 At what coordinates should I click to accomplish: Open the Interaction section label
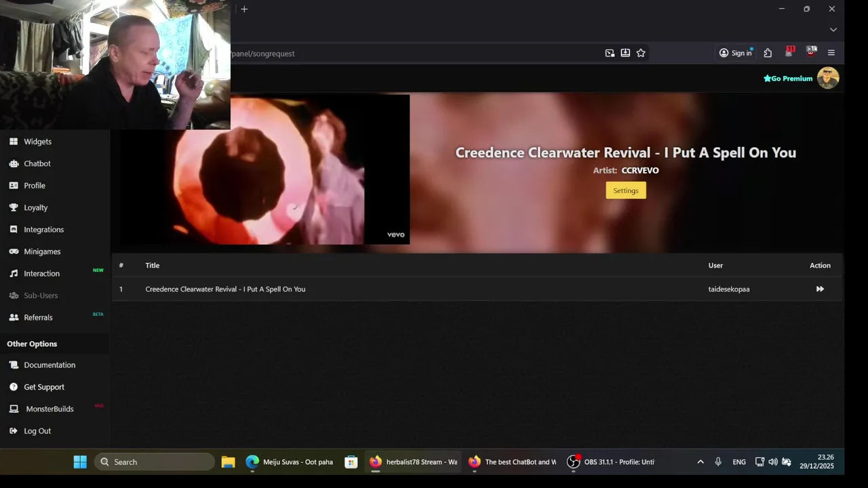(x=42, y=274)
